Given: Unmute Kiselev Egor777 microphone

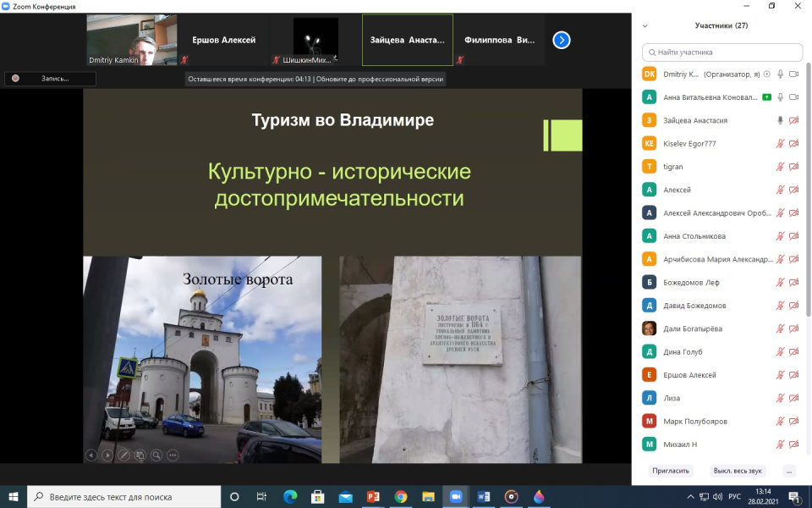Looking at the screenshot, I should [780, 144].
